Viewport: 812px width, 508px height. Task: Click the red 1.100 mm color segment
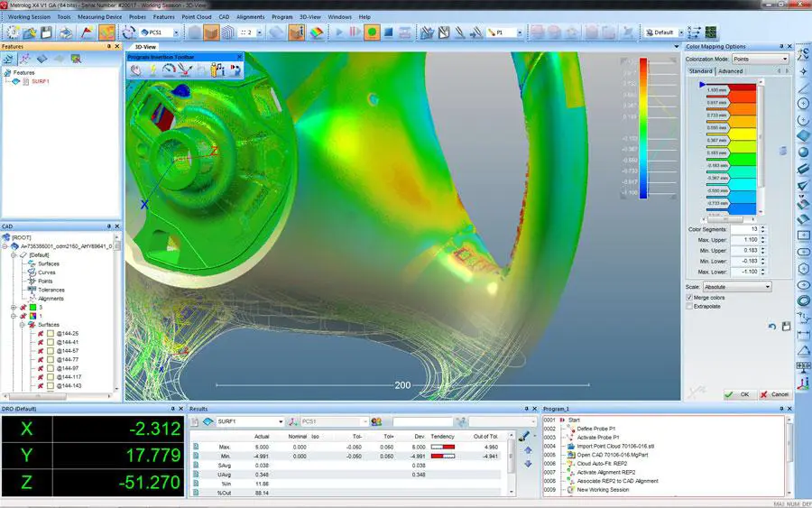click(x=743, y=89)
